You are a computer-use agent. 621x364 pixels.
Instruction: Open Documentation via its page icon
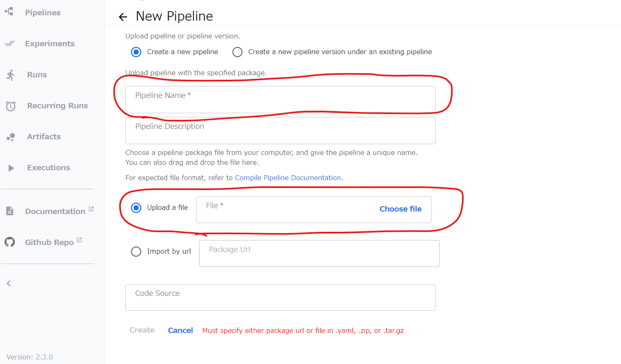(10, 211)
